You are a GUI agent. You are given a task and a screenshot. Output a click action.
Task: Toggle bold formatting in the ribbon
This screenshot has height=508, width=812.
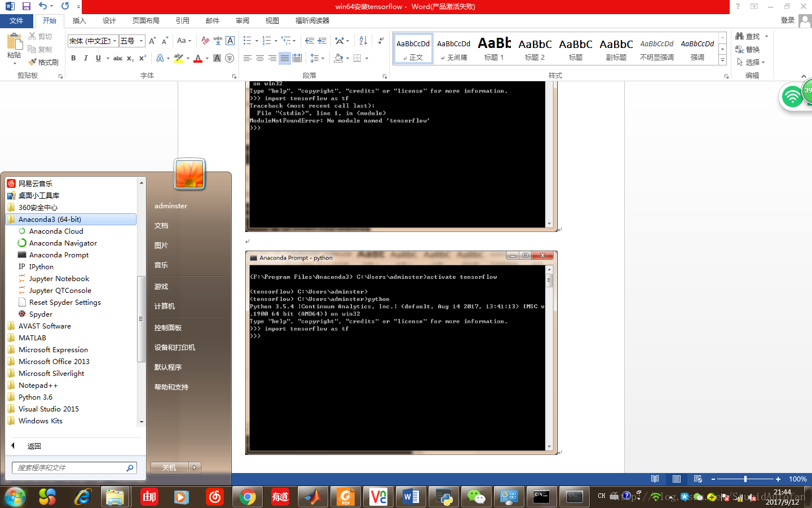coord(73,58)
